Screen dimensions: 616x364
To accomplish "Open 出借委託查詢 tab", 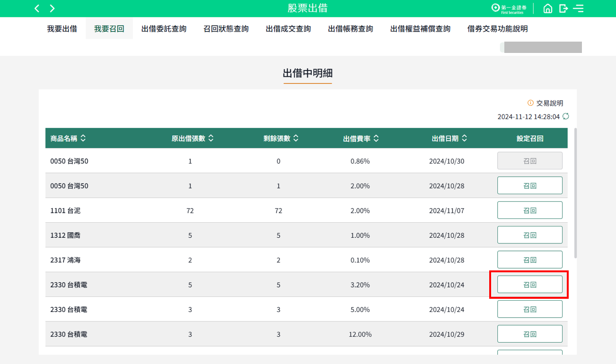I will coord(164,29).
